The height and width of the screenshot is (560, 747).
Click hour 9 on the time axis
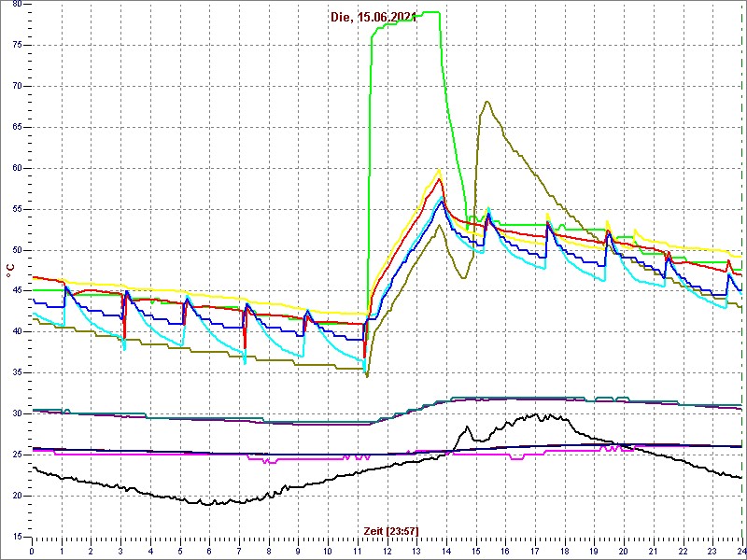pyautogui.click(x=298, y=552)
